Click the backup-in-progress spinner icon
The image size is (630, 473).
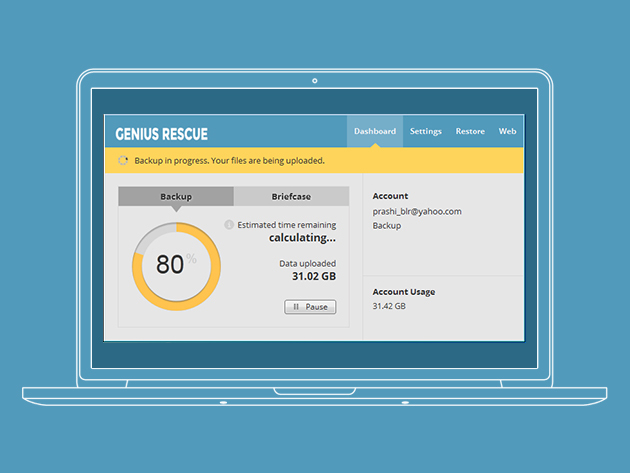point(123,160)
